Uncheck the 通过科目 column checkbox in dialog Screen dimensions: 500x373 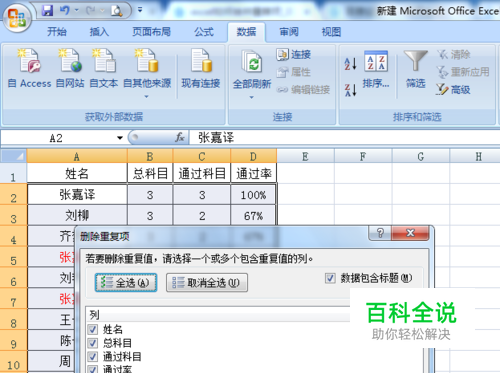93,357
